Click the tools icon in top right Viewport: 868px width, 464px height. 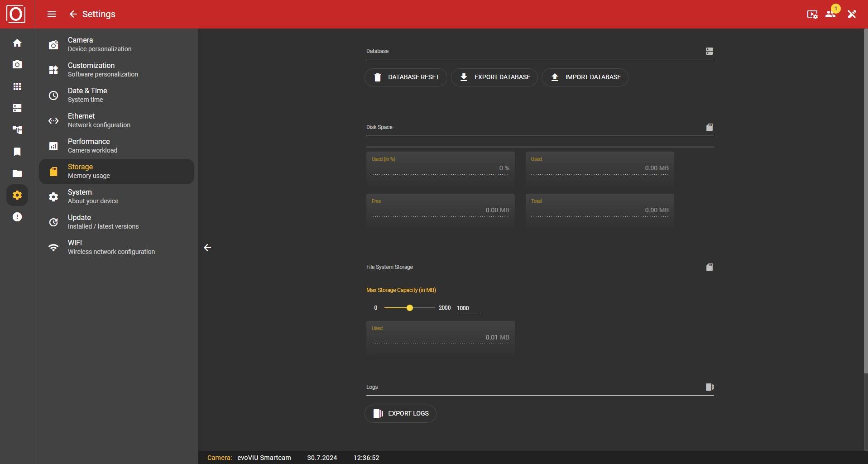(852, 14)
